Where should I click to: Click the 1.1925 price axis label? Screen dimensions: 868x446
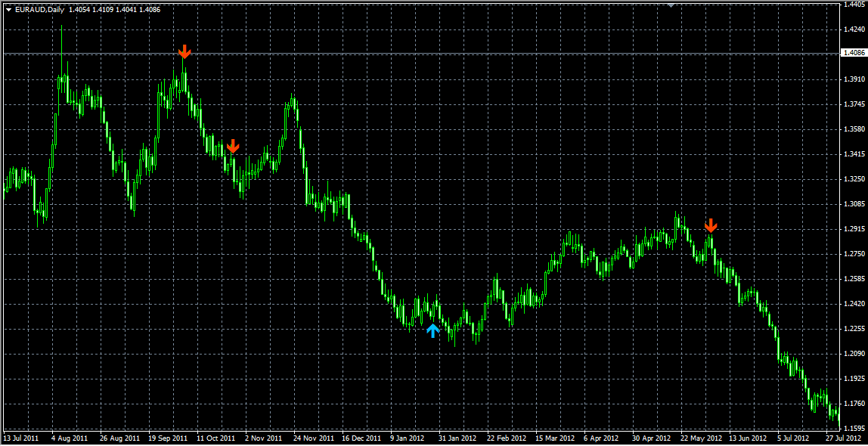tap(853, 378)
